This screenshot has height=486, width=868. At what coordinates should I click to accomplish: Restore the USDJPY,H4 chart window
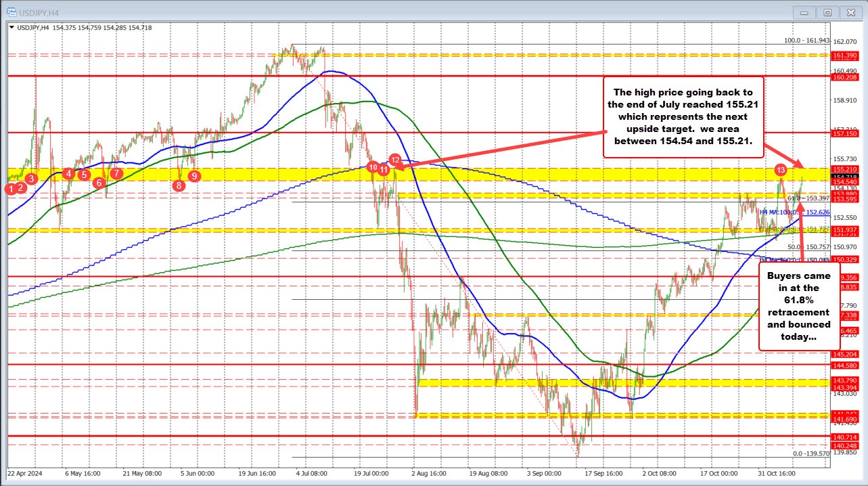pyautogui.click(x=827, y=12)
